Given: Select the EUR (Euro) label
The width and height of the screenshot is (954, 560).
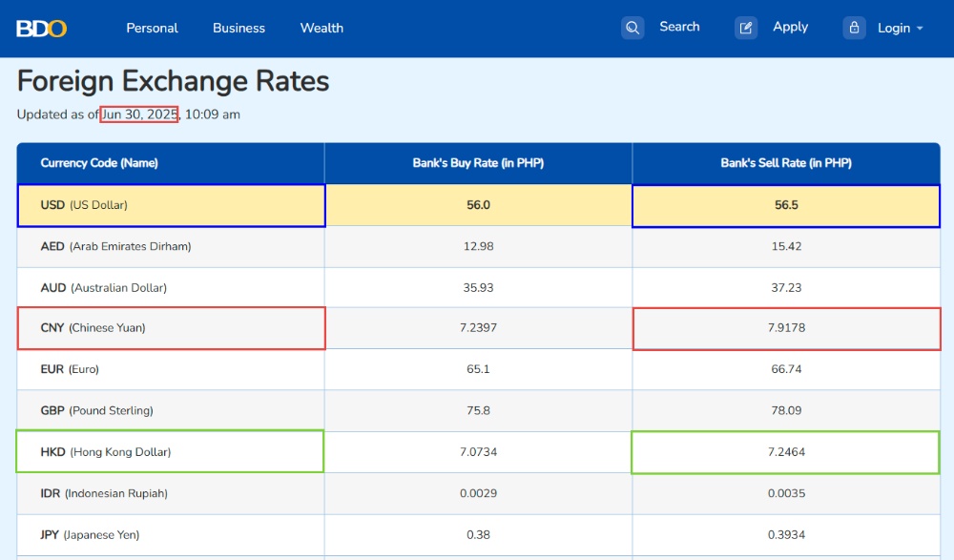Looking at the screenshot, I should coord(70,369).
